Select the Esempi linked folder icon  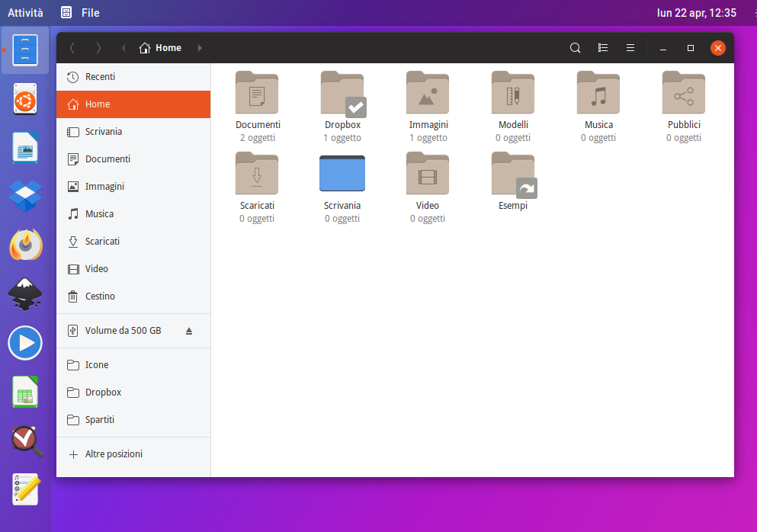514,175
